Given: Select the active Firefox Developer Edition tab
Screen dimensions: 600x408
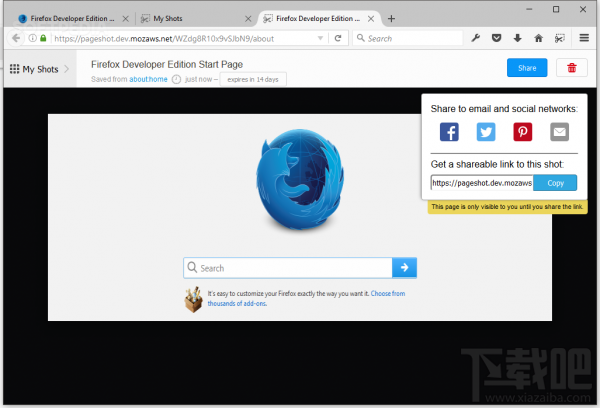Looking at the screenshot, I should [318, 18].
